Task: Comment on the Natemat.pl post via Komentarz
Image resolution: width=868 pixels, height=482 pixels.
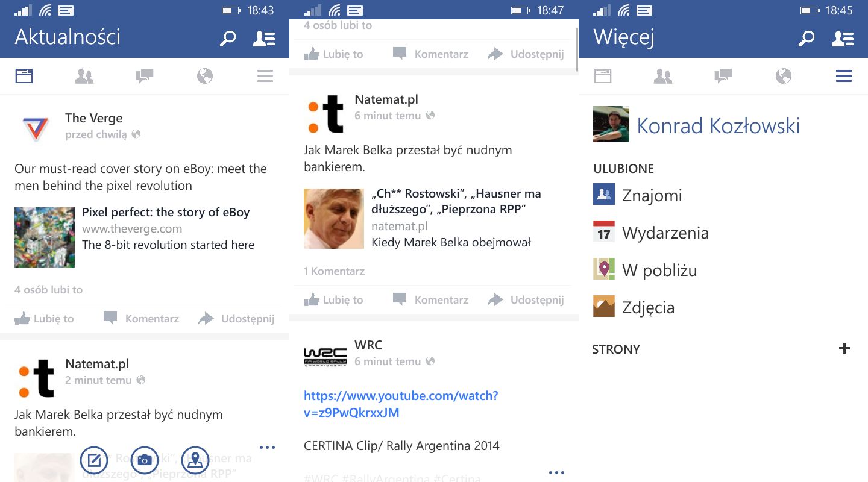Action: pos(430,299)
